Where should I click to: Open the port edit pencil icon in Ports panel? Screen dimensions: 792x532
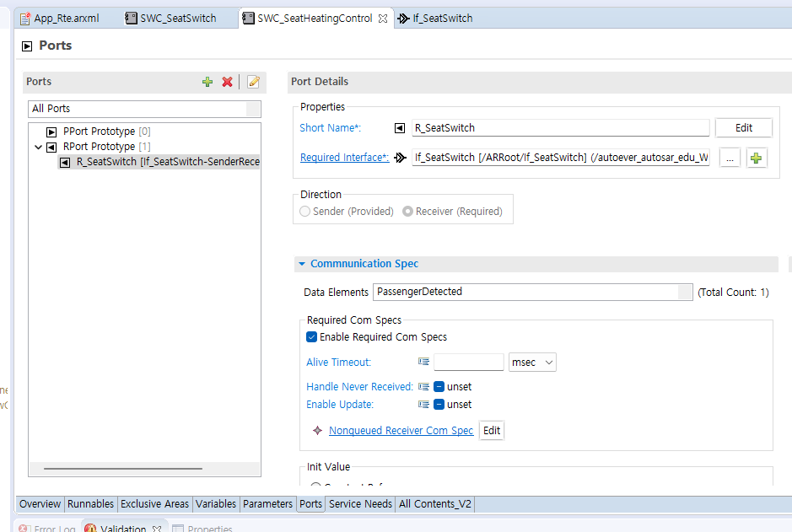(x=252, y=82)
